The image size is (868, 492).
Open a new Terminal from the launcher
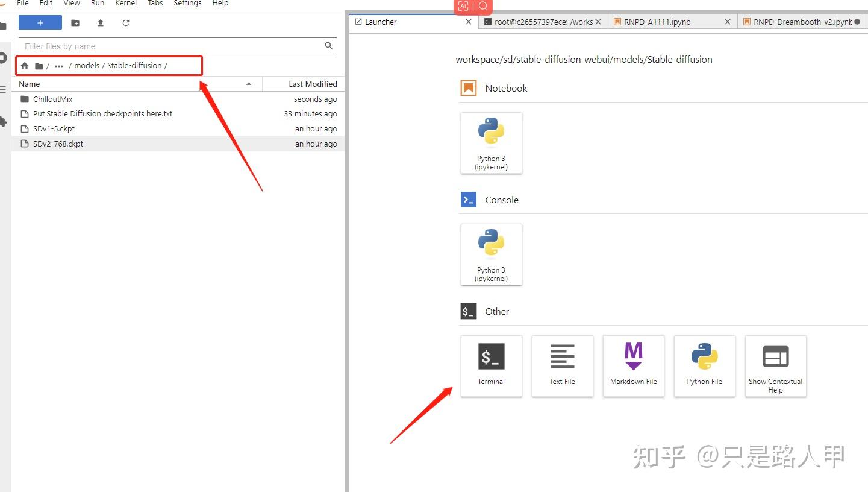tap(492, 366)
